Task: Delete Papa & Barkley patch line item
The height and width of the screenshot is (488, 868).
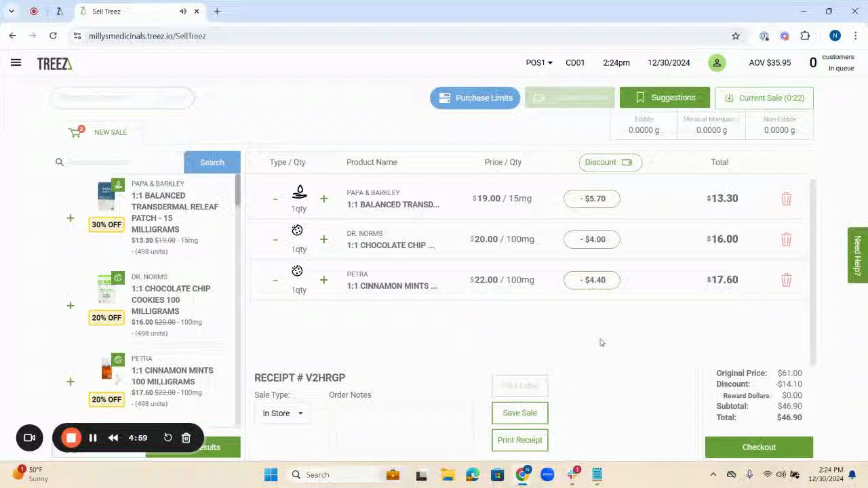Action: point(786,199)
